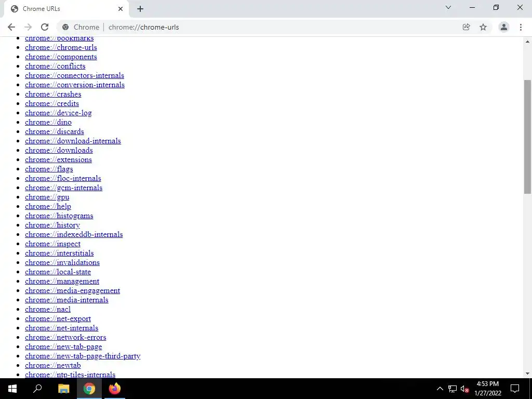Viewport: 532px width, 399px height.
Task: Open chrome://help link
Action: [48, 206]
